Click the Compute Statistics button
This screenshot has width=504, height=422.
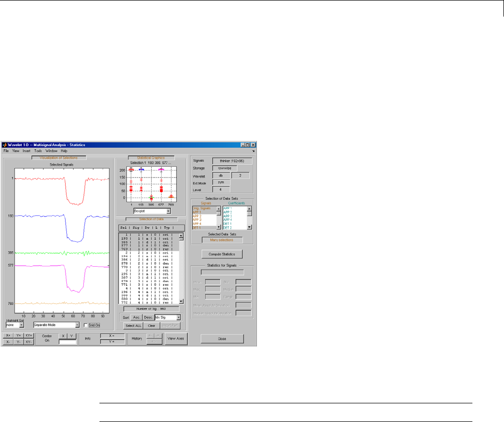click(222, 254)
